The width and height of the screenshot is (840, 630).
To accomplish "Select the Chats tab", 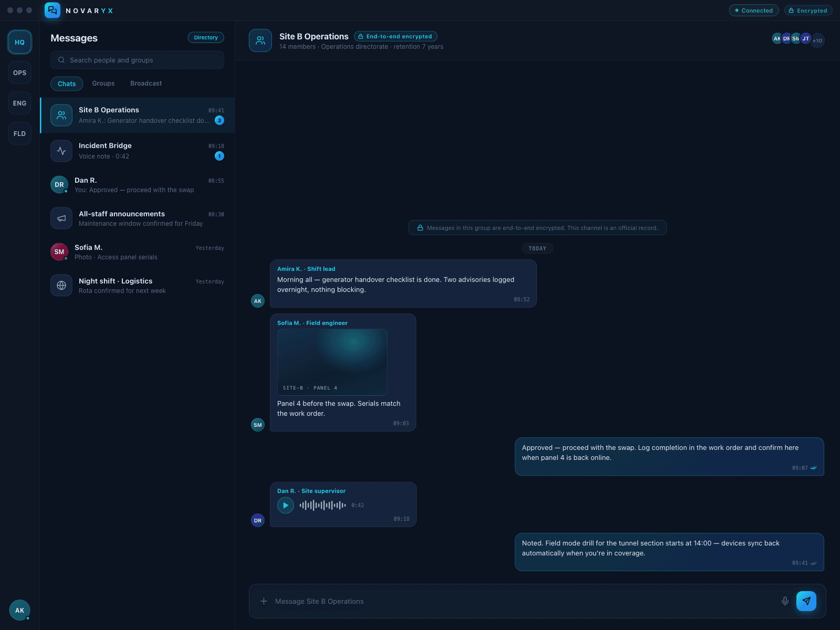I will click(67, 83).
